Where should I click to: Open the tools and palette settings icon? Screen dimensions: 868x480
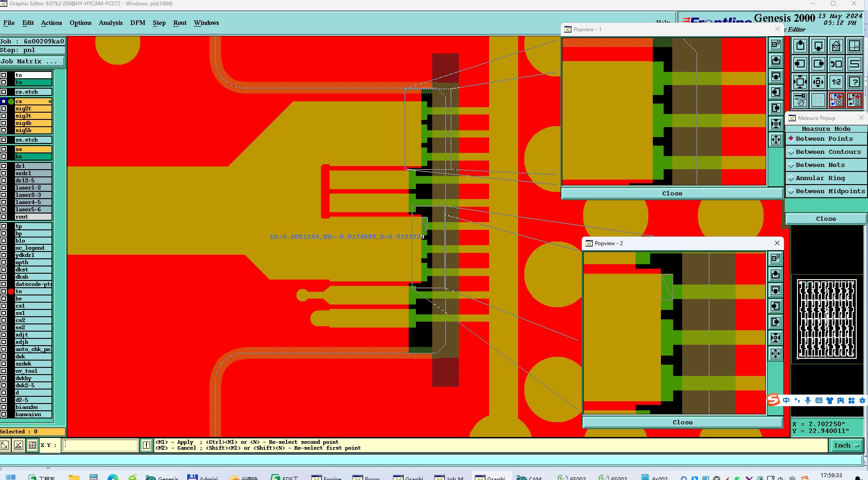(800, 100)
